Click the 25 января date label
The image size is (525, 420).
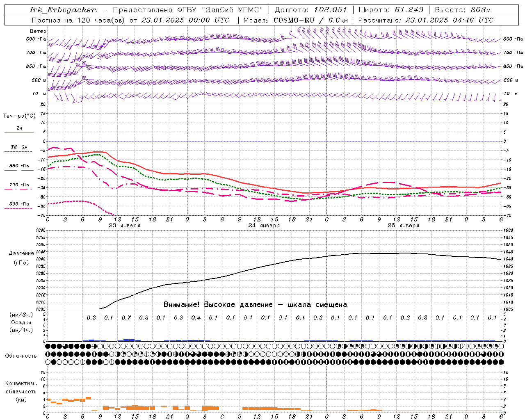point(404,226)
